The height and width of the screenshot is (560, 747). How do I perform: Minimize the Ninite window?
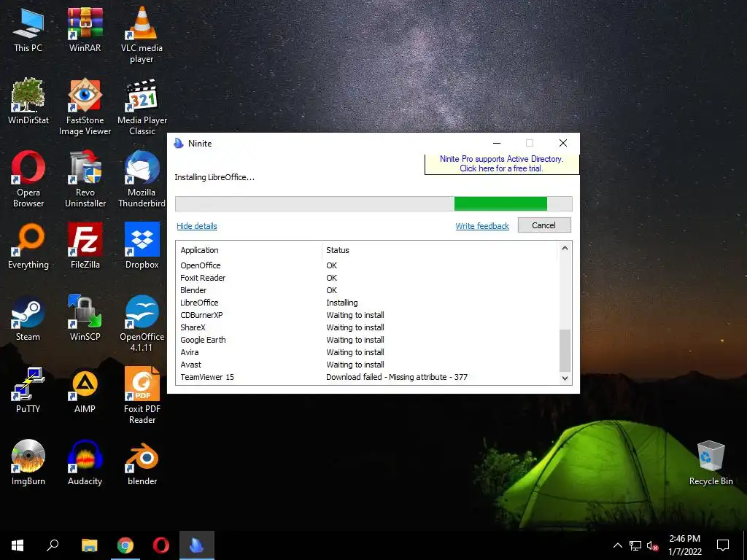497,143
